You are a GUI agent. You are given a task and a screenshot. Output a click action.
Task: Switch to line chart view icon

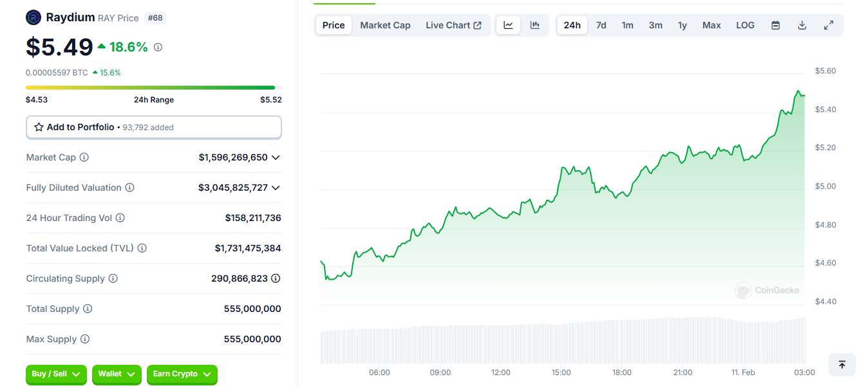coord(508,25)
